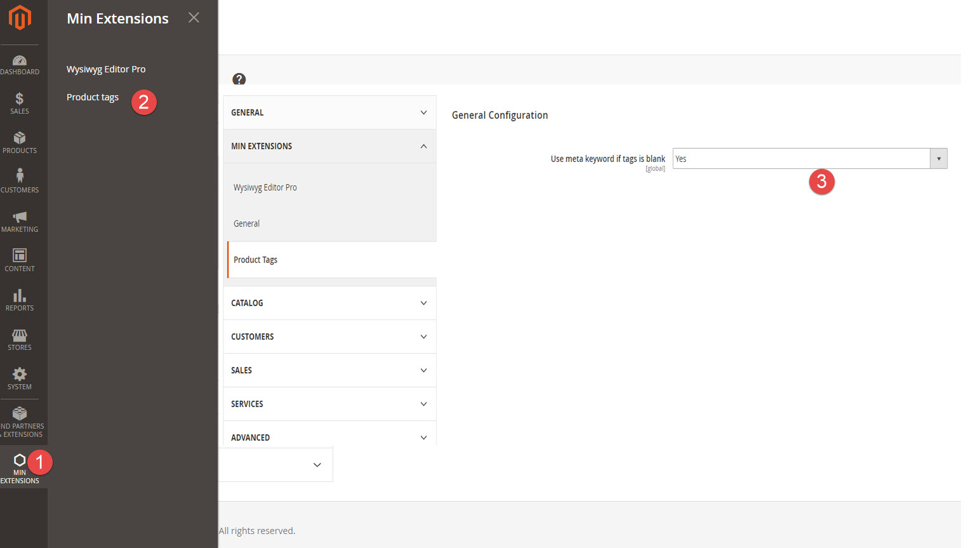Viewport: 980px width, 548px height.
Task: Click the 'General Configuration' heading
Action: (500, 115)
